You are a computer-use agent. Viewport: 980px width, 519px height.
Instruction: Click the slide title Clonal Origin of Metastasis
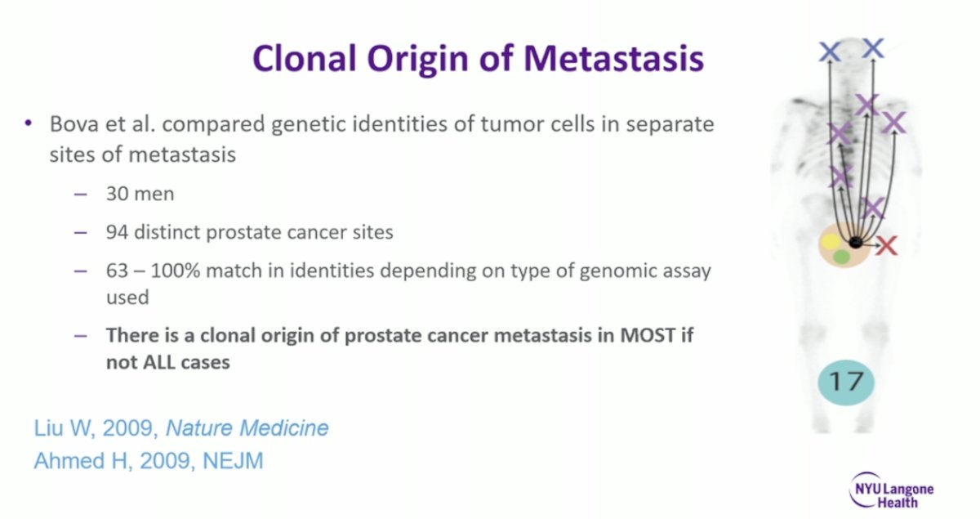pos(478,60)
